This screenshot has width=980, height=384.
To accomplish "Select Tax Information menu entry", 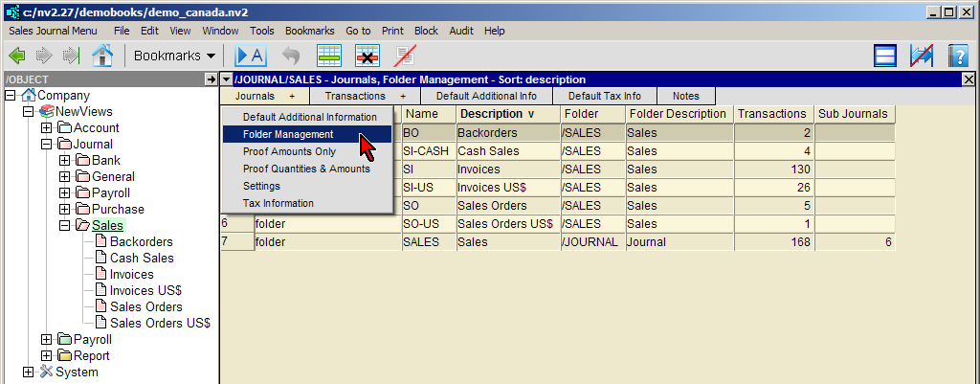I will pos(278,203).
